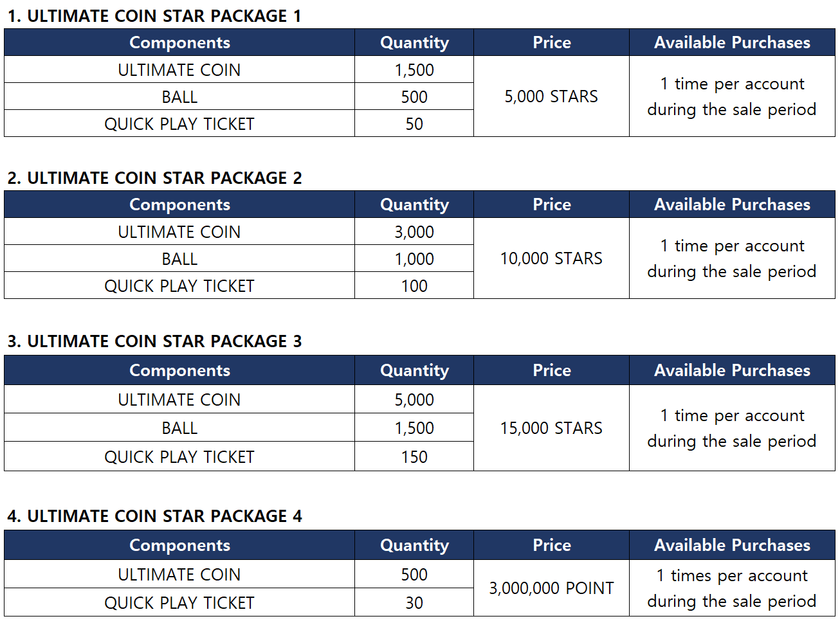840x621 pixels.
Task: Click Components header of Package 1 table
Action: tap(179, 42)
